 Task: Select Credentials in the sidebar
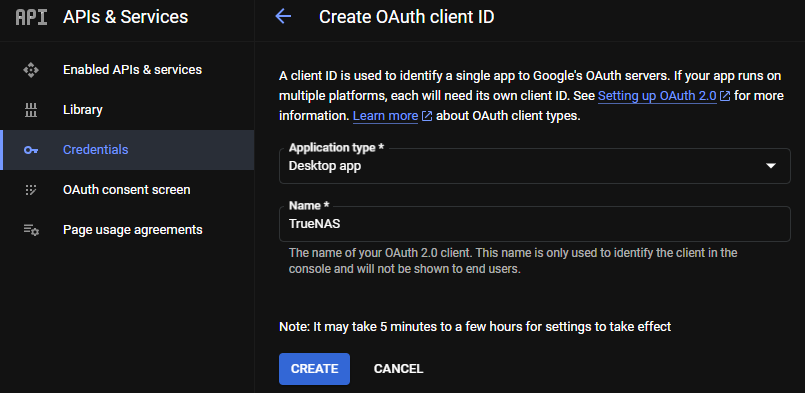(x=127, y=150)
